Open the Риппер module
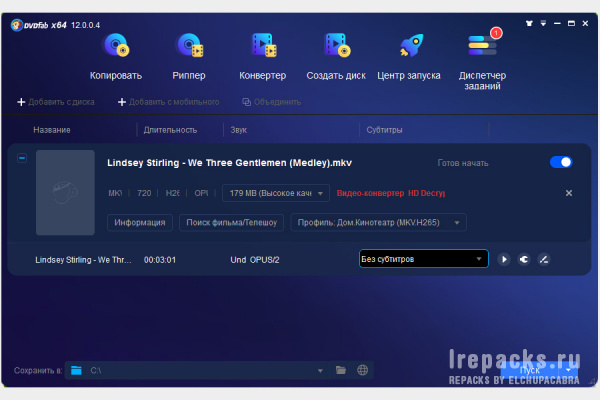Screen dimensions: 600x400 [189, 56]
